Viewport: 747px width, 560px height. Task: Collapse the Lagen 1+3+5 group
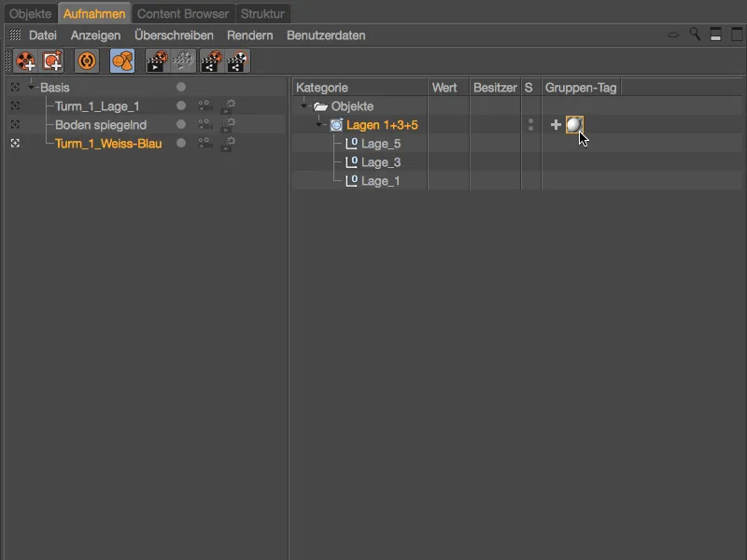[319, 124]
